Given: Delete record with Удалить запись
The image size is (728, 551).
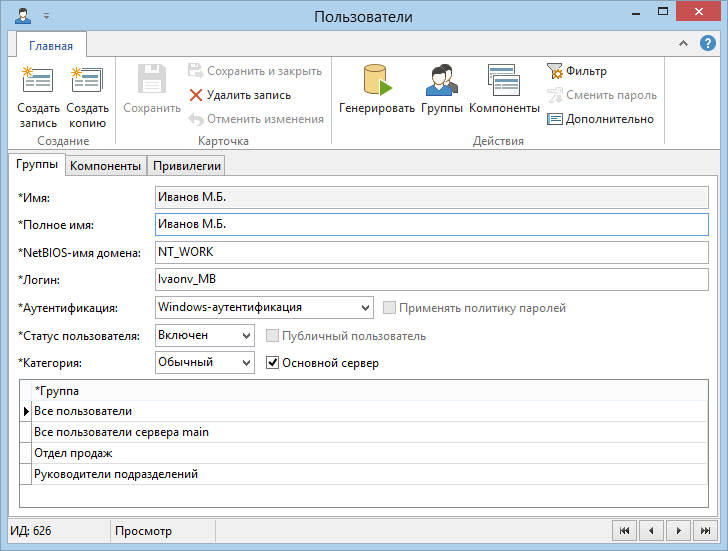Looking at the screenshot, I should coord(240,95).
